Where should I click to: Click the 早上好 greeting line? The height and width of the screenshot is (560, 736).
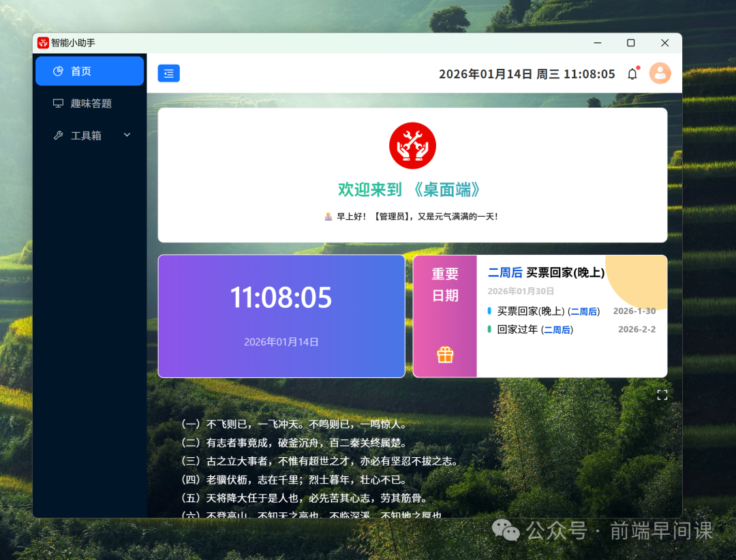click(x=411, y=217)
